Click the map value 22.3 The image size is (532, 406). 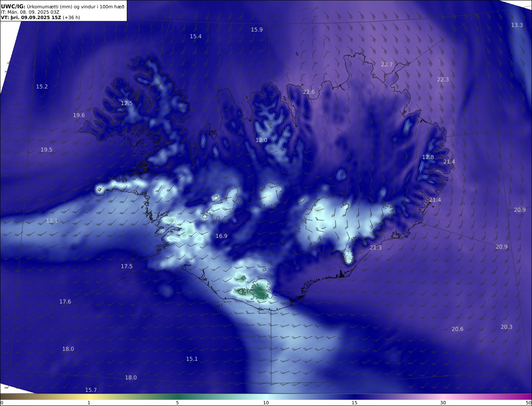[443, 80]
